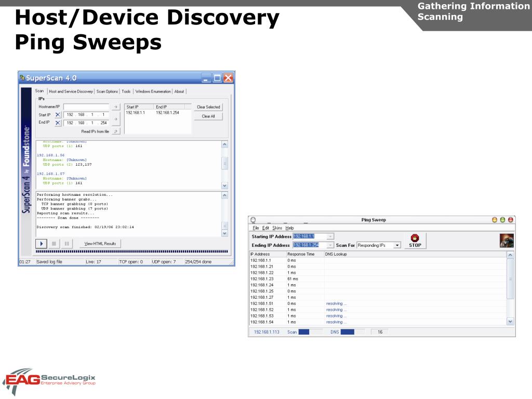Screen dimensions: 532x399
Task: Click the stop square button in SuperScan
Action: coord(54,244)
